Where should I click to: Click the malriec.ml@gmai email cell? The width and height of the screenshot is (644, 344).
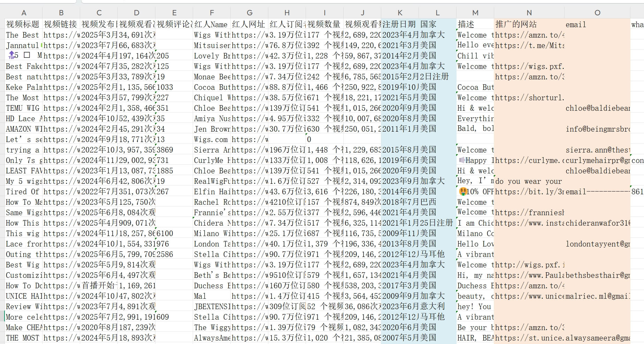597,296
